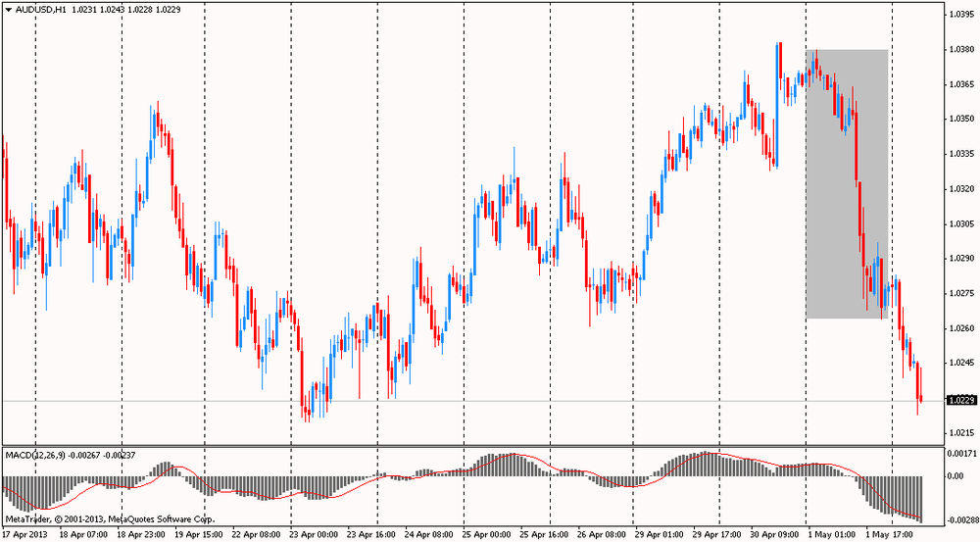Screen dimensions: 980x542
Task: Click the 1.0380 price scale label
Action: (x=960, y=50)
